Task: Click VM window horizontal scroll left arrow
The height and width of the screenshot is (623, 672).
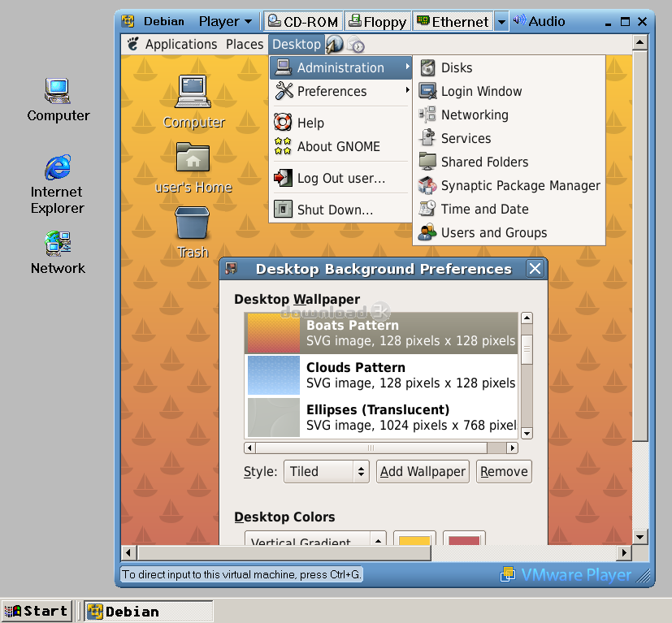Action: (x=128, y=552)
